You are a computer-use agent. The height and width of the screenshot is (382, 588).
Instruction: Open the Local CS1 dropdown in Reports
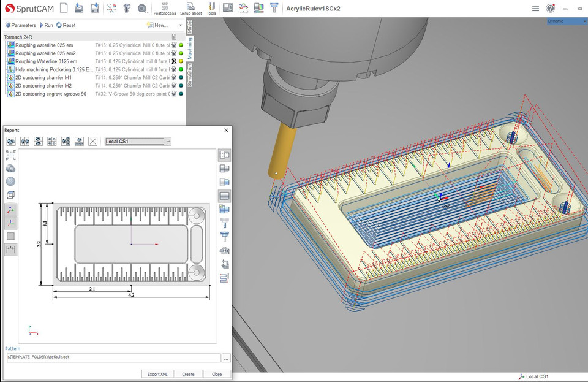(168, 141)
